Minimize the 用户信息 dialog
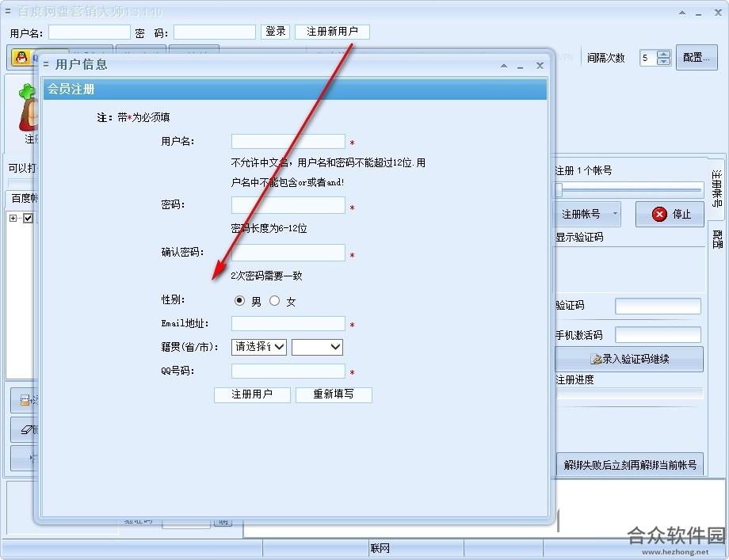The image size is (729, 560). pos(521,67)
